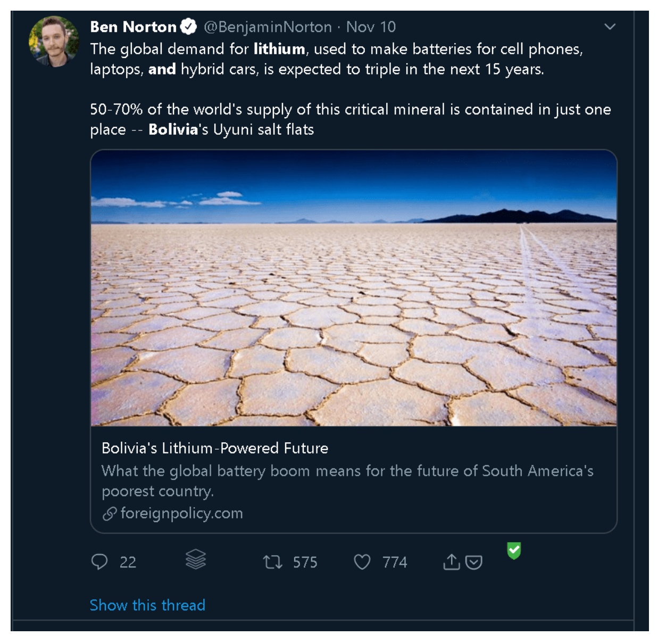Click the green shield checkmark icon

[514, 550]
